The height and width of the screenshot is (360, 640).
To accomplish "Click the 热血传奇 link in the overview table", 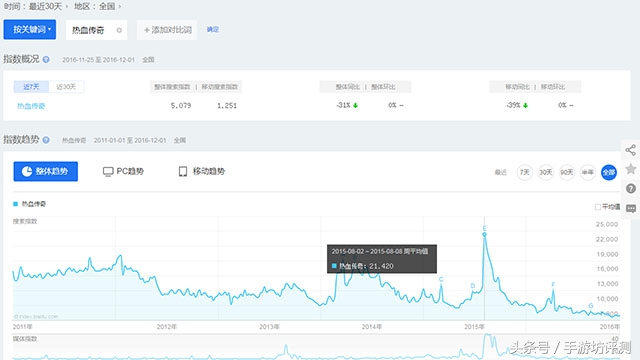I will click(31, 106).
